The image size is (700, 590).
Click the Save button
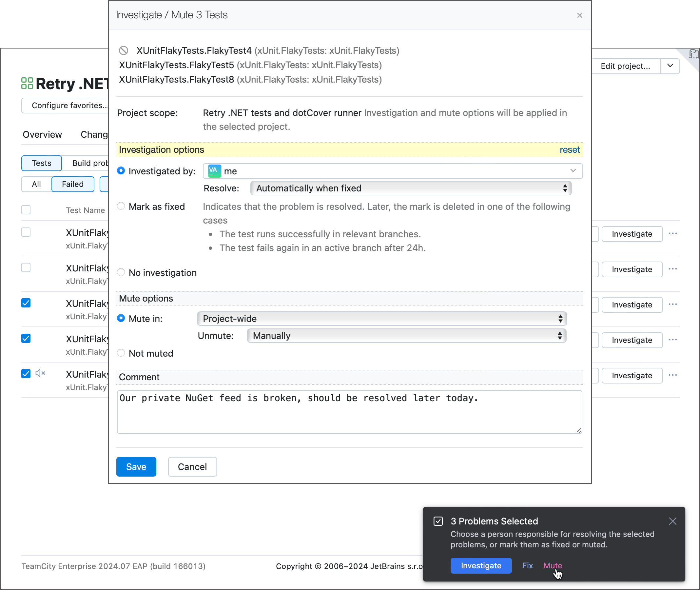click(136, 466)
